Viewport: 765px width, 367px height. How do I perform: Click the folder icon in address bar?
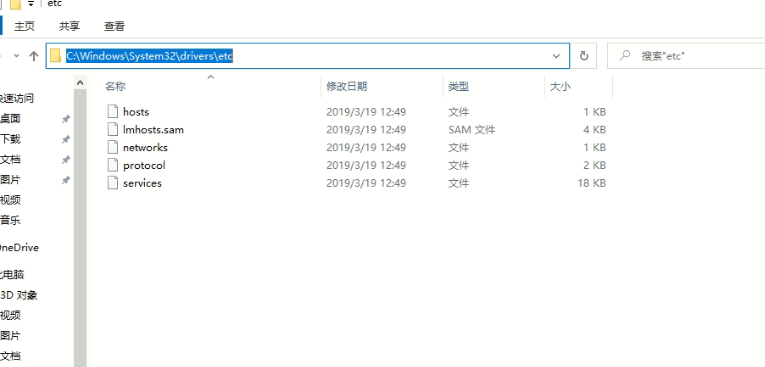pos(55,56)
